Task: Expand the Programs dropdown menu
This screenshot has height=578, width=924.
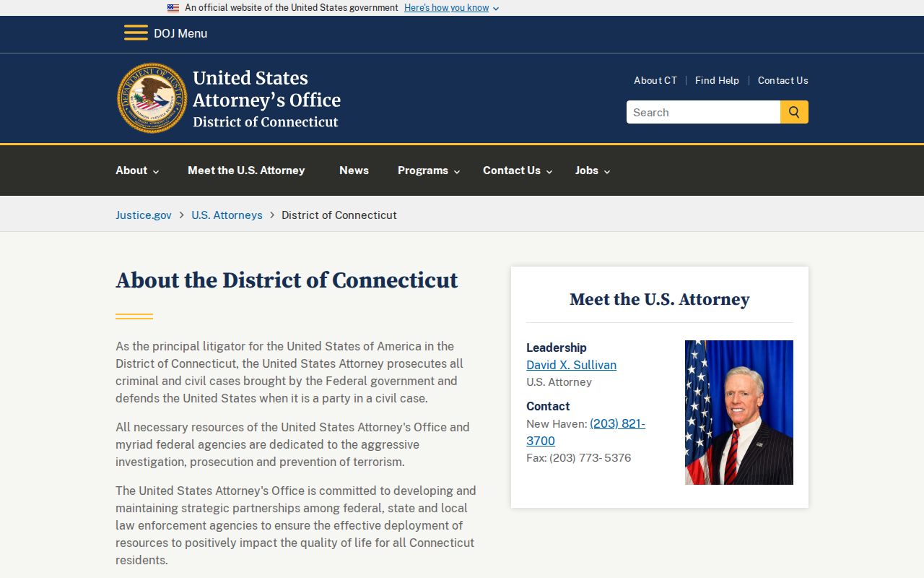Action: (429, 171)
